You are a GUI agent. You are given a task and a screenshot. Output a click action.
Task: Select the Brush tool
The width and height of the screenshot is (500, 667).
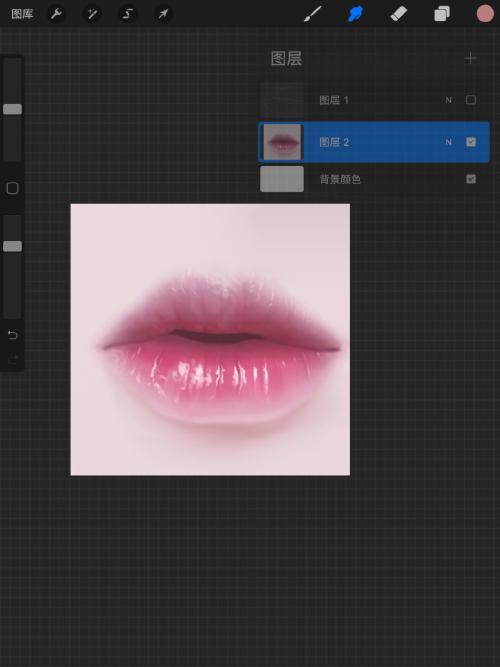[313, 14]
